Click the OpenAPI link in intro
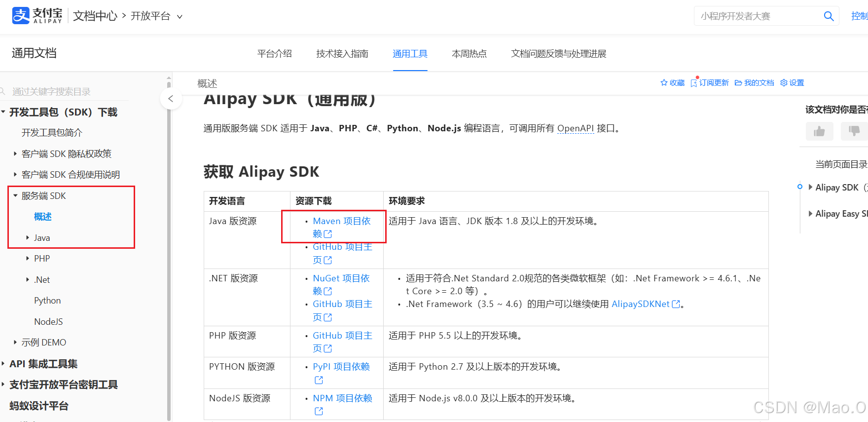 pyautogui.click(x=576, y=128)
